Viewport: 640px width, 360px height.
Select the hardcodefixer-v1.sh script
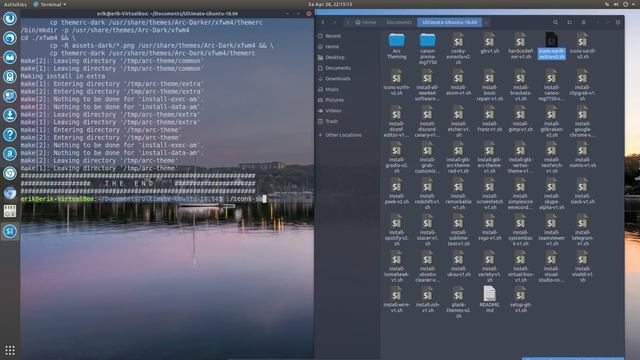click(520, 47)
